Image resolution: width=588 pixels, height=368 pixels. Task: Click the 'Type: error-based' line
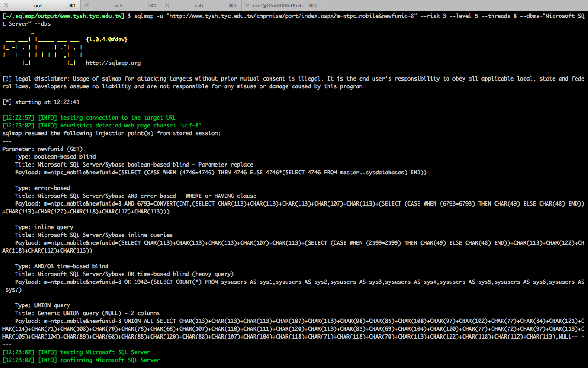tap(43, 188)
